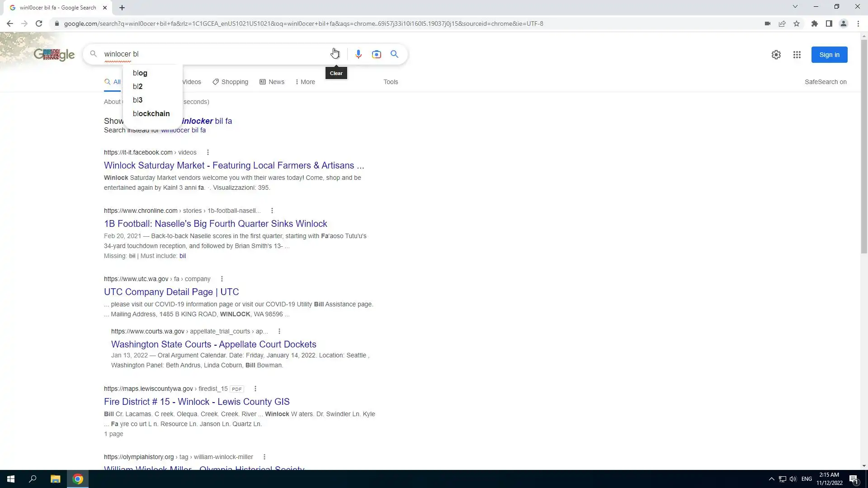The height and width of the screenshot is (488, 868).
Task: Bookmark this tab with star icon
Action: (797, 23)
